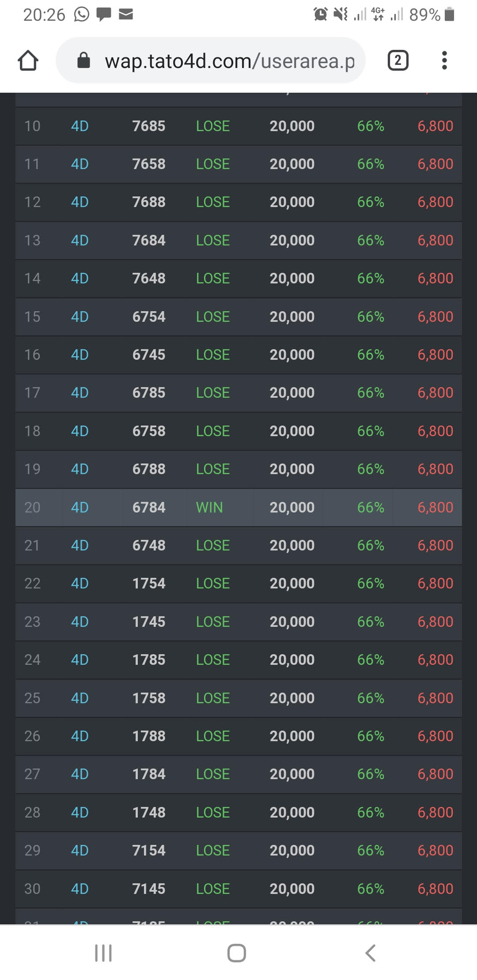Open the Chrome three-dot menu
The height and width of the screenshot is (980, 477).
[x=444, y=60]
